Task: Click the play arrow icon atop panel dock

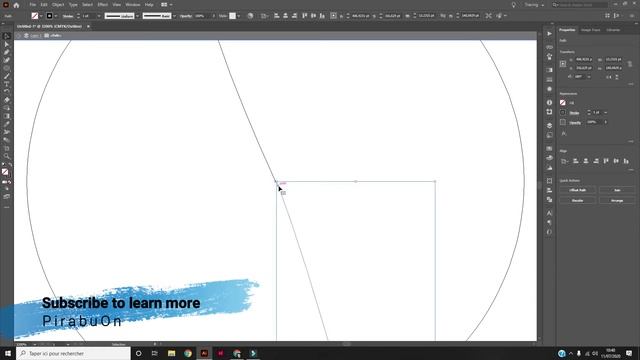Action: (549, 33)
